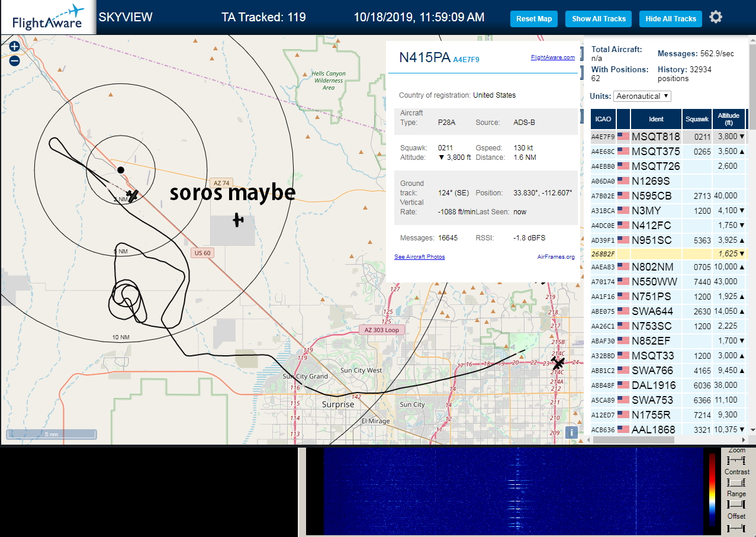Click the aircraft table scroll-down arrow
The height and width of the screenshot is (537, 756).
pos(752,430)
